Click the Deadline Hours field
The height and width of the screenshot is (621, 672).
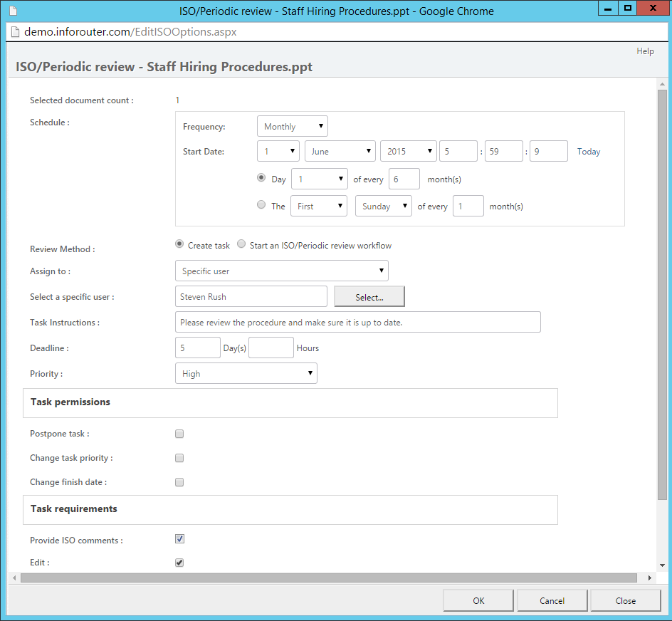271,348
